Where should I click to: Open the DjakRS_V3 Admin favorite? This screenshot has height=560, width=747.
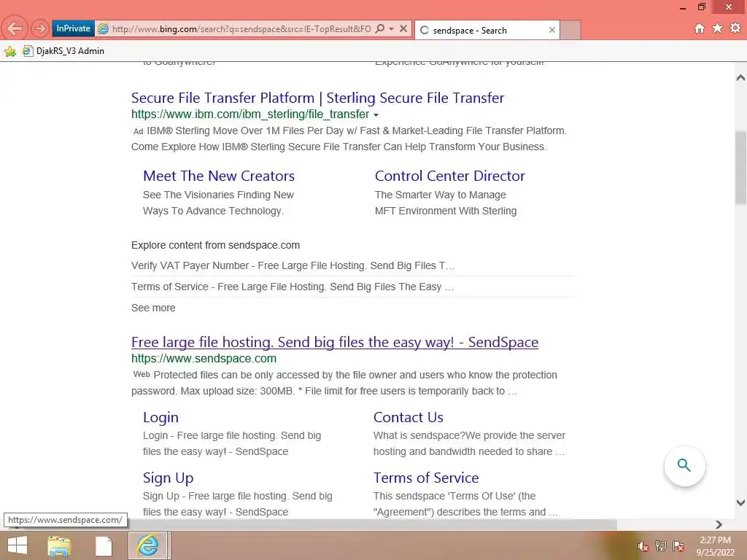(x=63, y=51)
